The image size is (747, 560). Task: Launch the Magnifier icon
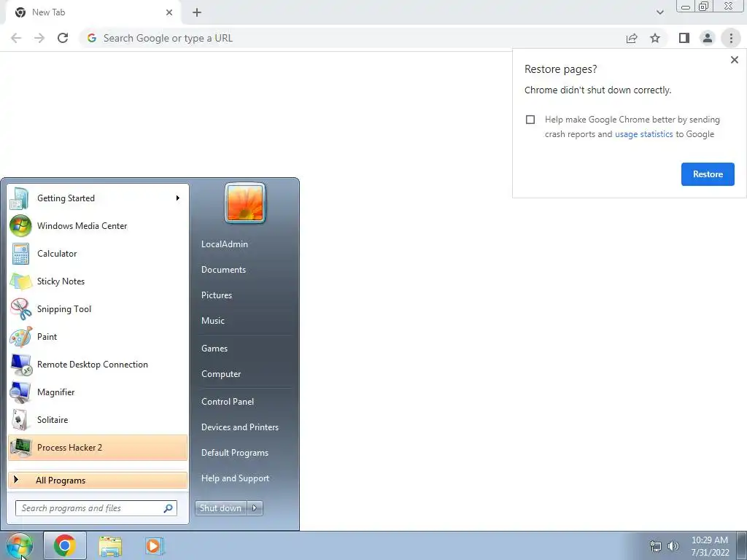point(20,392)
